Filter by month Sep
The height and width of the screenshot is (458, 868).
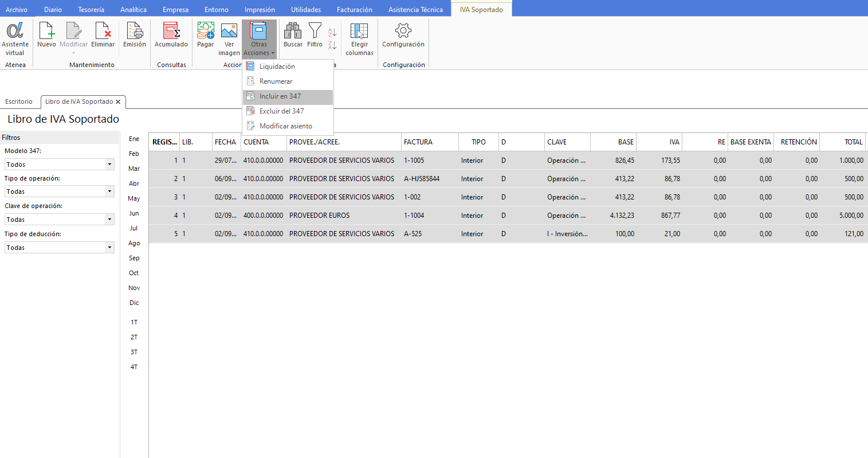click(134, 258)
